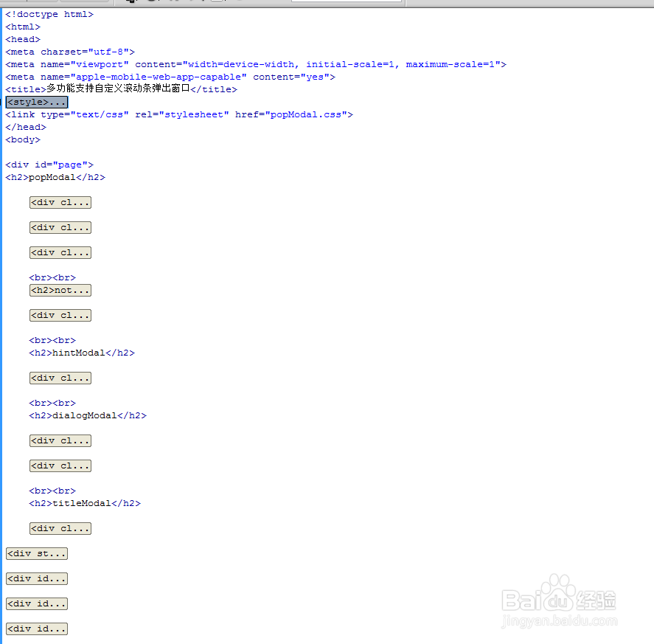Image resolution: width=654 pixels, height=644 pixels.
Task: Click the meta viewport line
Action: (x=256, y=64)
